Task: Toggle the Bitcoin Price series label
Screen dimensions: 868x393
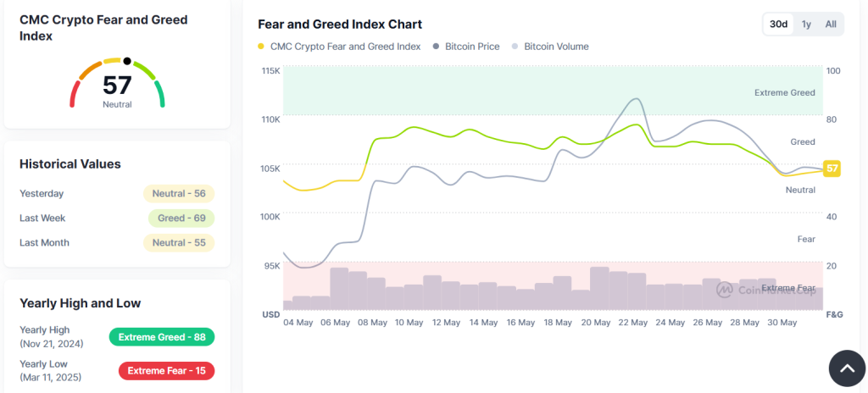Action: 472,47
